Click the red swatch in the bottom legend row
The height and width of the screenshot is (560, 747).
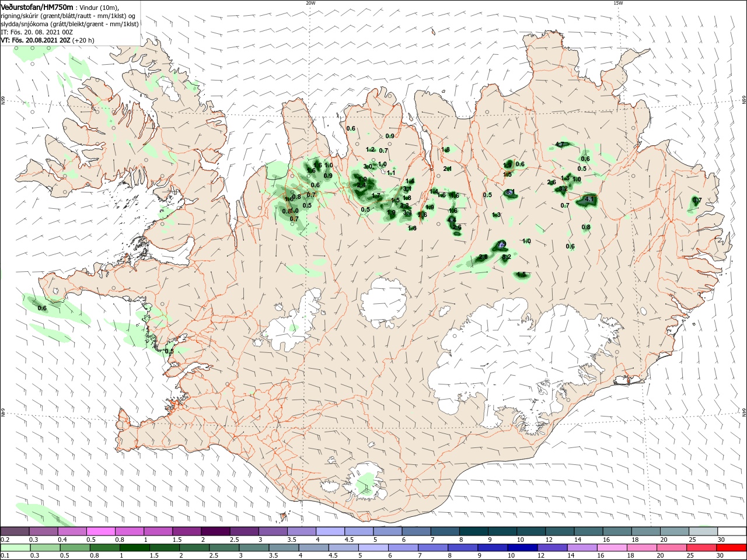[731, 548]
